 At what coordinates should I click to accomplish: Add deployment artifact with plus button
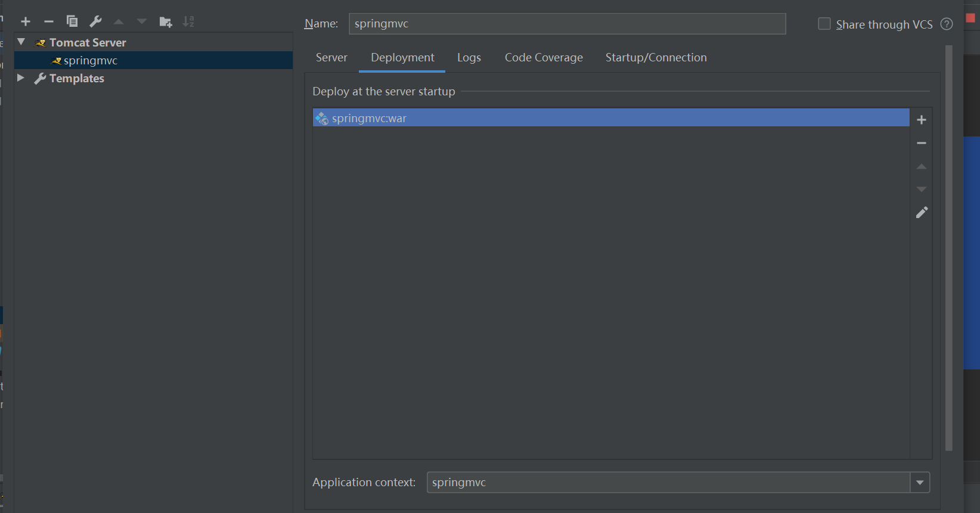[922, 120]
